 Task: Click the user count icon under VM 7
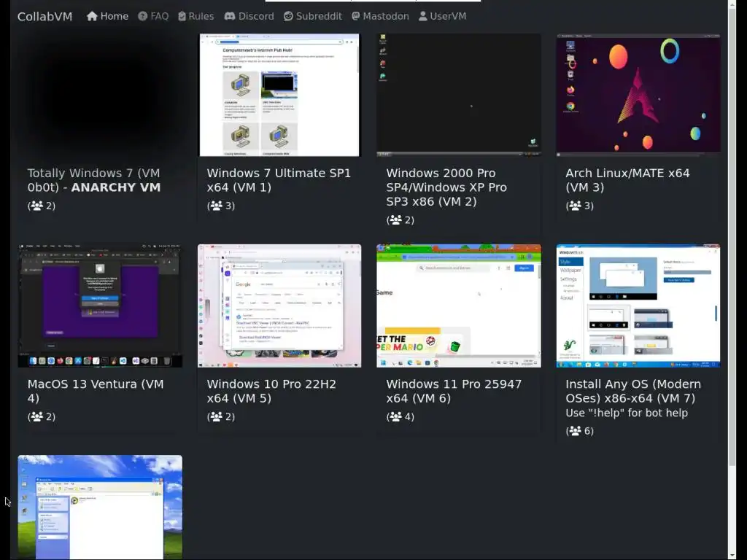(575, 431)
